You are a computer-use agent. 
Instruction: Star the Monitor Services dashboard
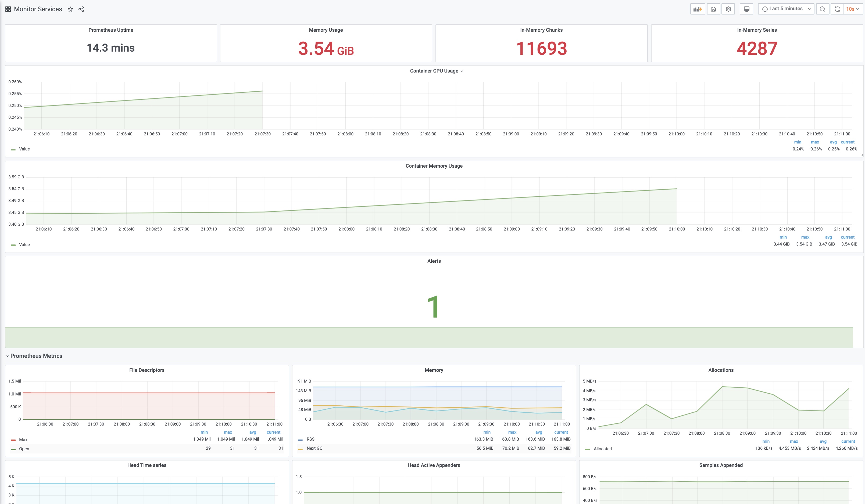pyautogui.click(x=70, y=9)
